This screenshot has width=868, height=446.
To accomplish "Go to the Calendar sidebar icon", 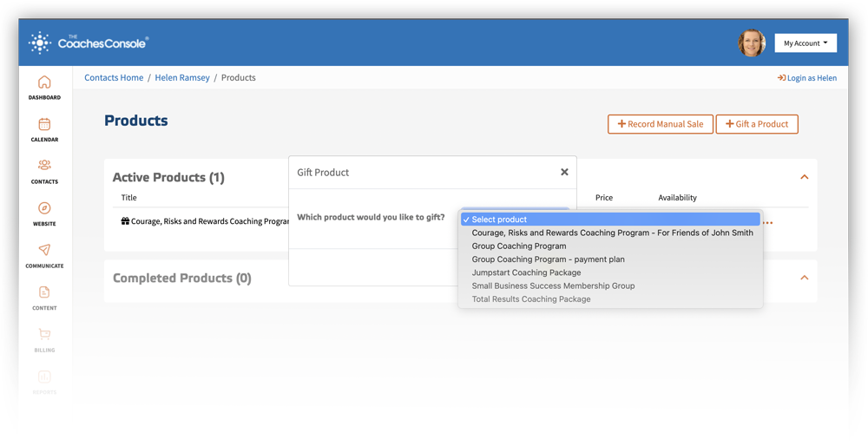I will coord(44,124).
